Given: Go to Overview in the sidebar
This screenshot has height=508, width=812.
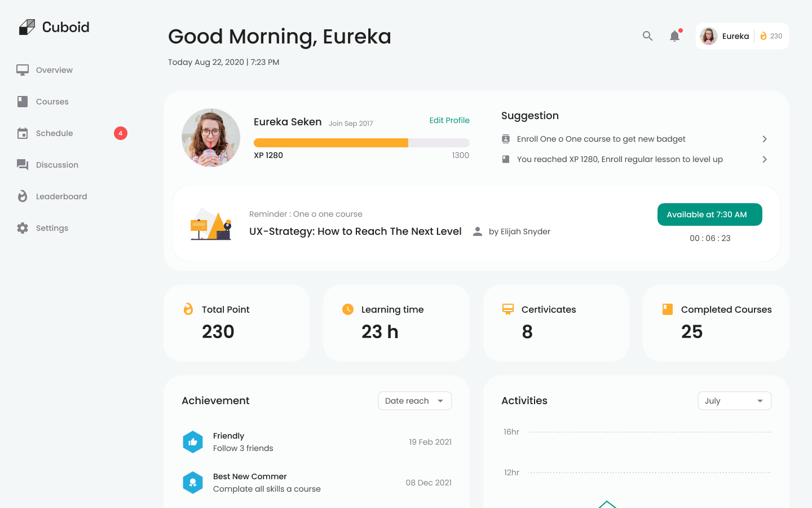Looking at the screenshot, I should tap(54, 70).
